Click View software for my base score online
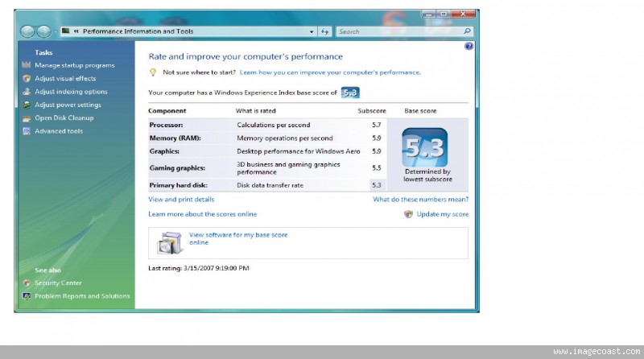Viewport: 644px width, 359px height. pyautogui.click(x=238, y=238)
